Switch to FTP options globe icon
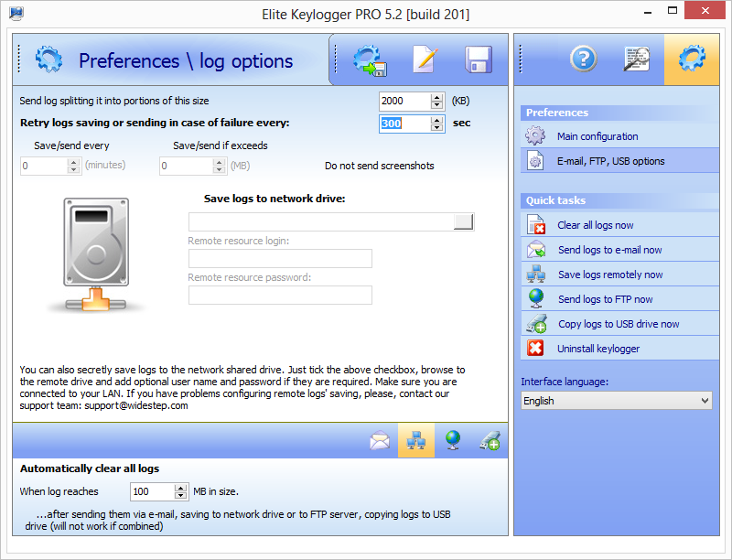Image resolution: width=732 pixels, height=560 pixels. [452, 441]
